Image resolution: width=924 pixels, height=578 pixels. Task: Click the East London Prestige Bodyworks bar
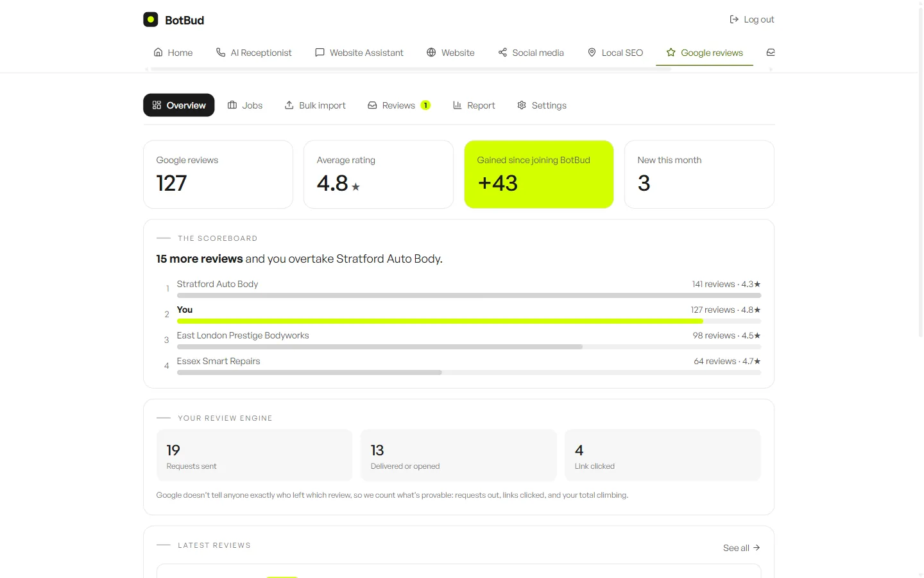[x=380, y=347]
